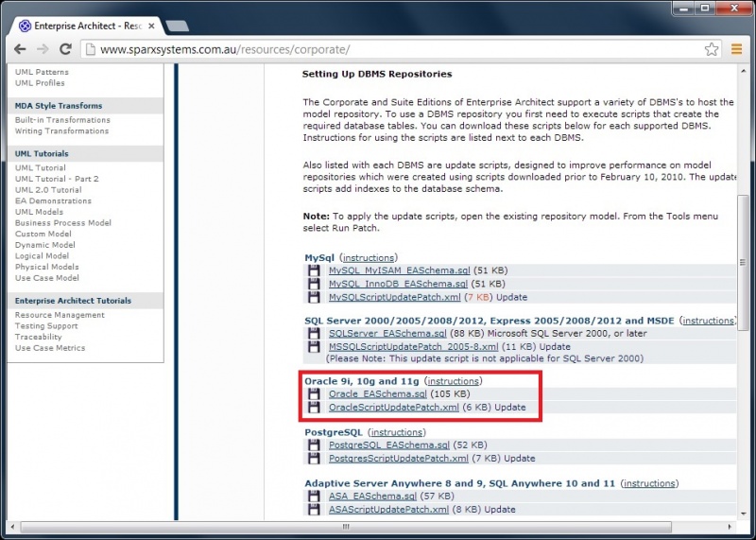Open Built-in Transformations link
756x540 pixels.
pyautogui.click(x=62, y=120)
